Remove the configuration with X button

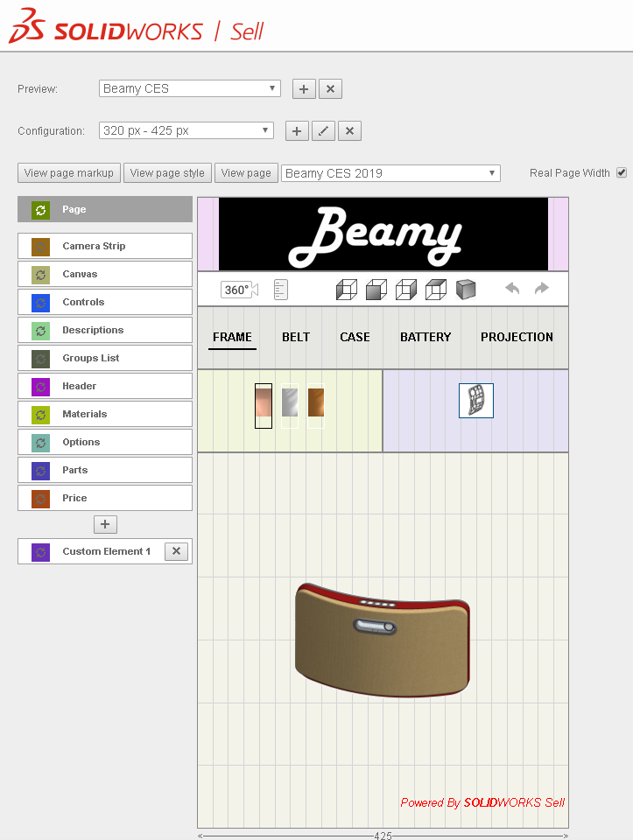pyautogui.click(x=349, y=130)
